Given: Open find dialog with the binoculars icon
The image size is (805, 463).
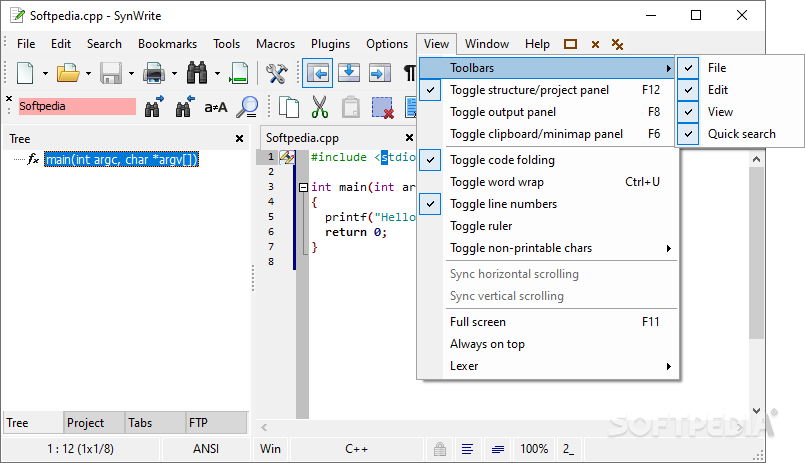Looking at the screenshot, I should pyautogui.click(x=197, y=73).
